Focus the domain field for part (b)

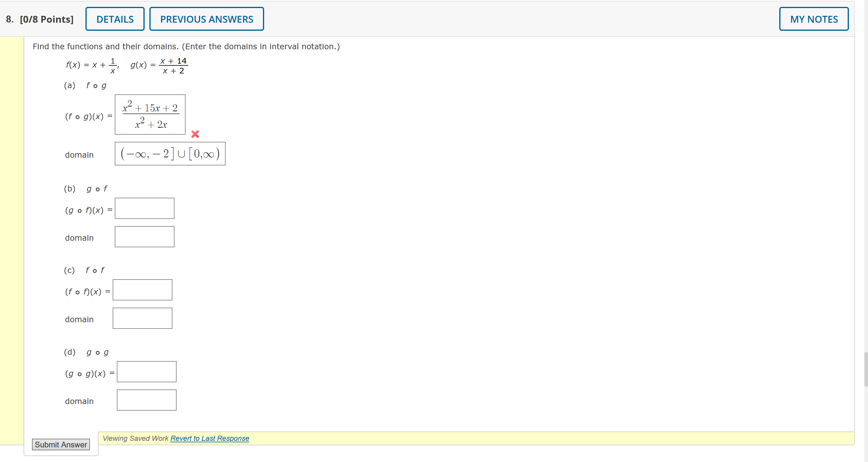pyautogui.click(x=144, y=237)
